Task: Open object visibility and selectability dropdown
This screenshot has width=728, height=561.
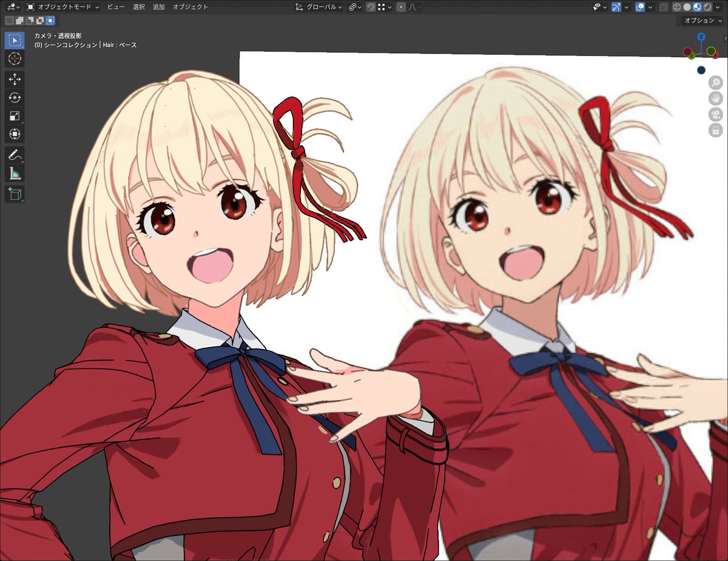Action: coord(600,7)
